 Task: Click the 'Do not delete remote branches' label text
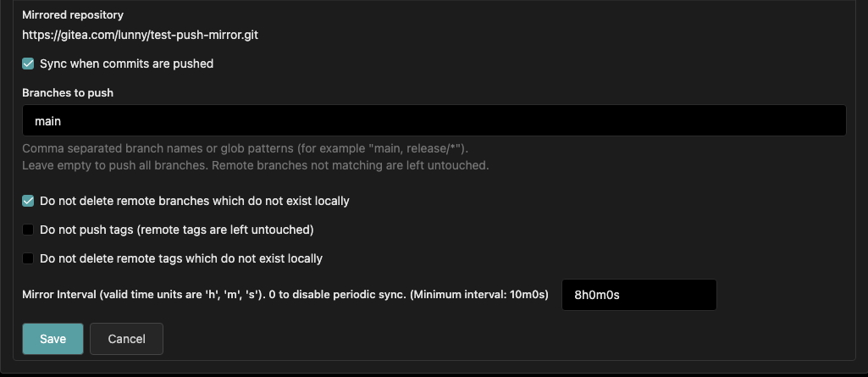[x=194, y=201]
